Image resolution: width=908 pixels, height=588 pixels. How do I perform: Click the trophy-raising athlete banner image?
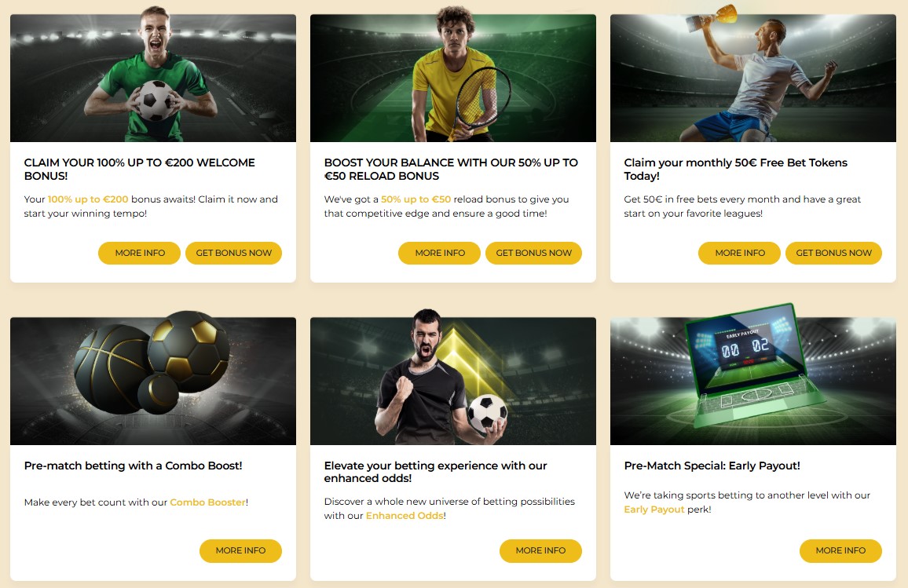click(x=752, y=78)
